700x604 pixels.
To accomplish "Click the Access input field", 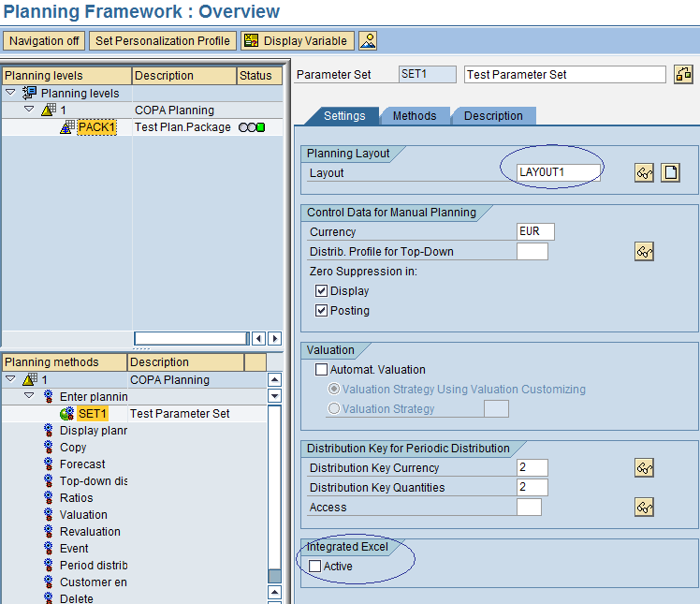I will (x=529, y=507).
